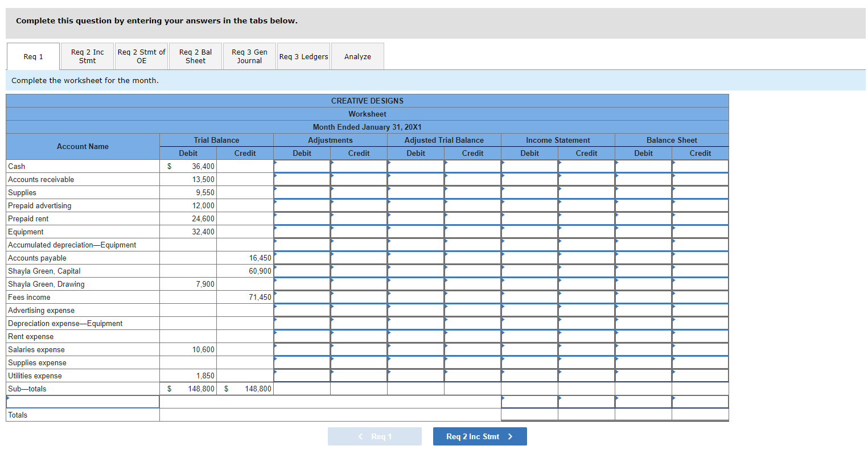Click the Utilities expense value 1,850
The height and width of the screenshot is (454, 868).
coord(205,375)
